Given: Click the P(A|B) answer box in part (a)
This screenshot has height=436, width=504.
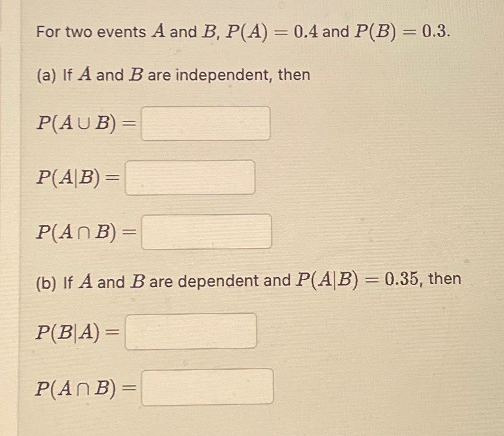Looking at the screenshot, I should point(190,178).
